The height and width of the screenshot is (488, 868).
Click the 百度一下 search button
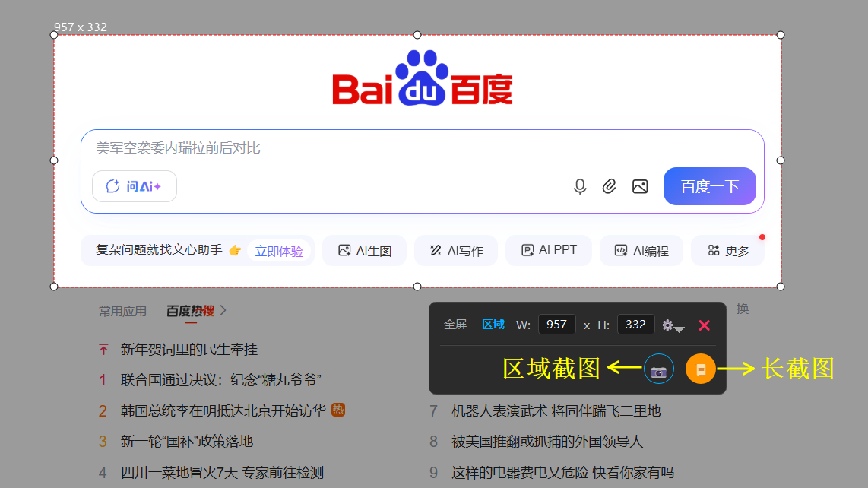709,186
